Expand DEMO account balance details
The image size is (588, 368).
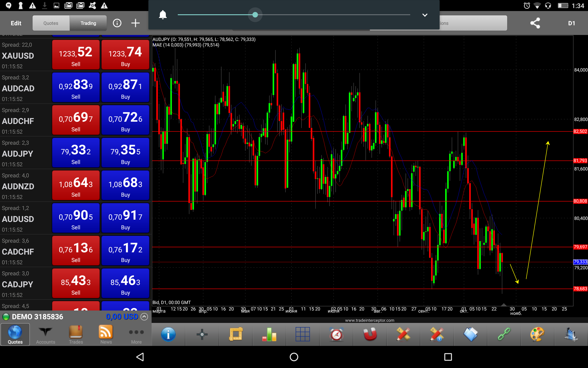click(x=144, y=317)
